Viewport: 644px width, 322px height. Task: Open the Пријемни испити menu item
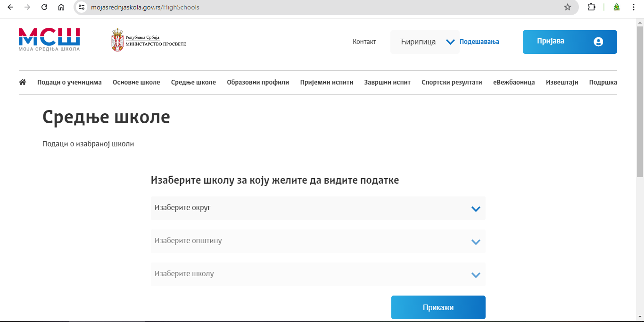pyautogui.click(x=326, y=82)
